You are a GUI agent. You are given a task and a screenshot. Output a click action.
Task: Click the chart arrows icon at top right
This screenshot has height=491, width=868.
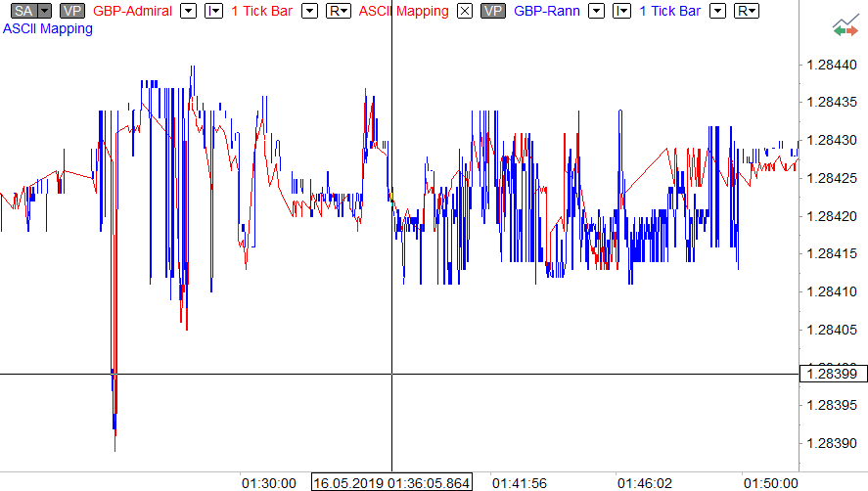845,26
